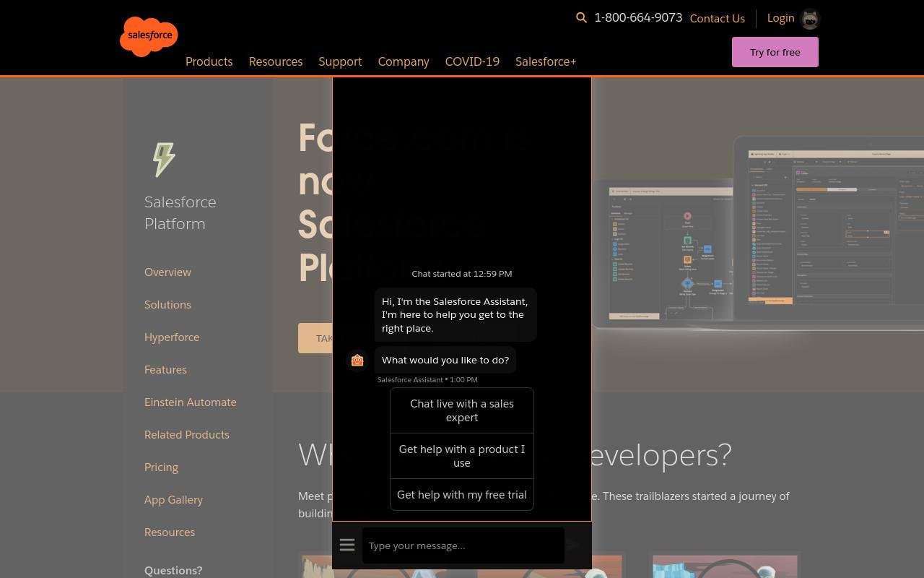Open the Einstein Automate sidebar link
The height and width of the screenshot is (578, 924).
(191, 402)
